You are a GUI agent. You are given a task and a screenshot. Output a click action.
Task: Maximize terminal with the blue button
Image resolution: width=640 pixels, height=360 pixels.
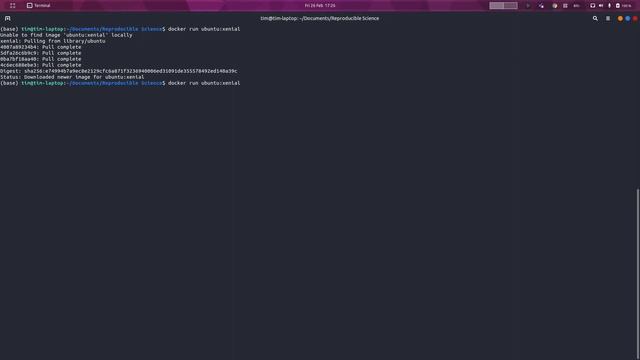(628, 18)
